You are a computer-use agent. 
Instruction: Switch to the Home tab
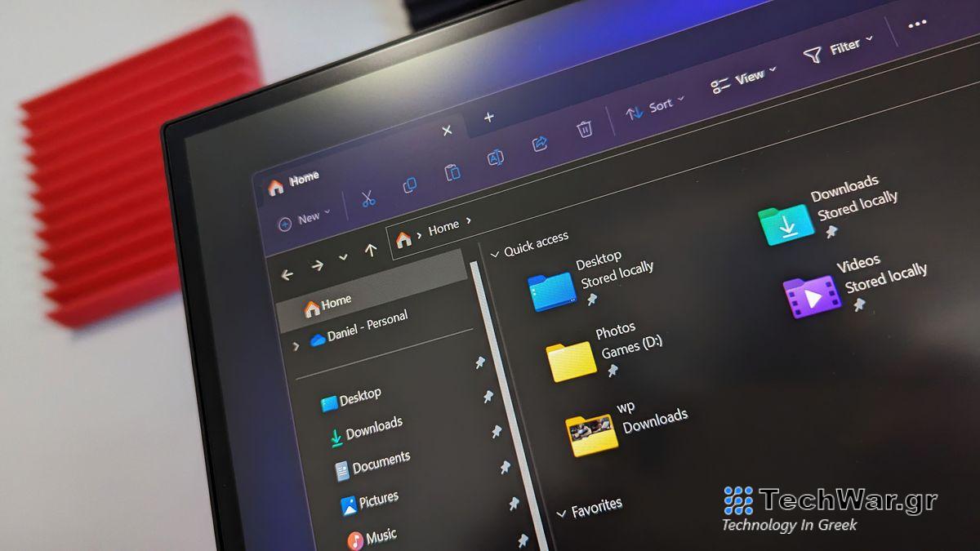tap(302, 176)
